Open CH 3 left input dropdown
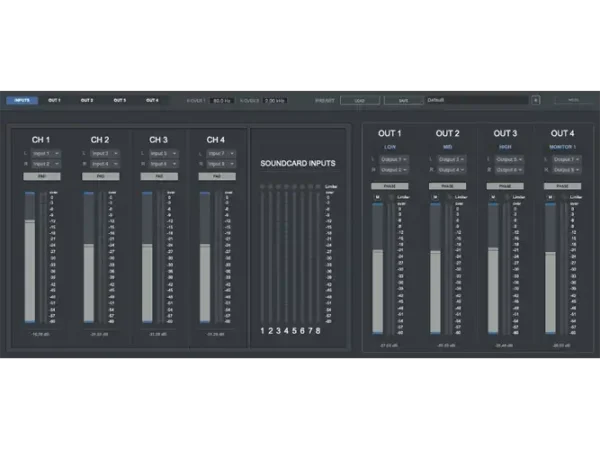 pyautogui.click(x=163, y=153)
